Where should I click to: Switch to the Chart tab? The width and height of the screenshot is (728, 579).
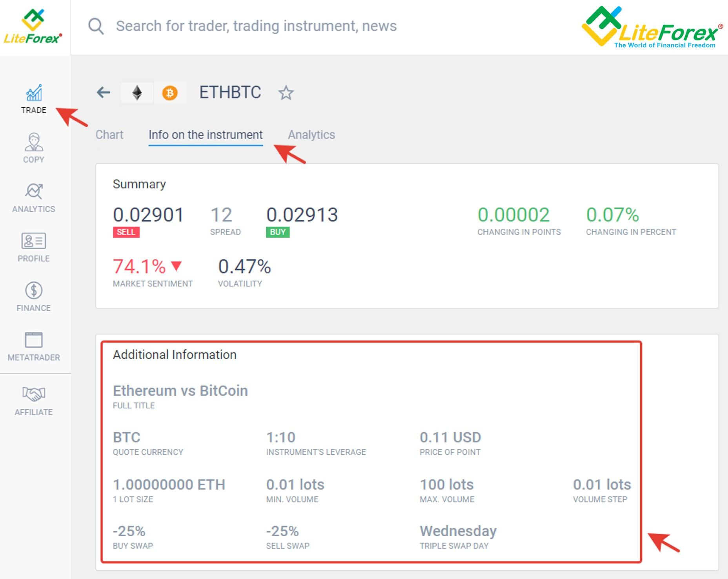point(109,135)
